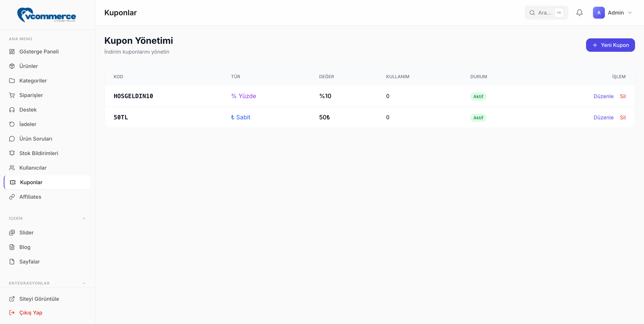The image size is (644, 324).
Task: Open the Blog menu item
Action: 25,247
